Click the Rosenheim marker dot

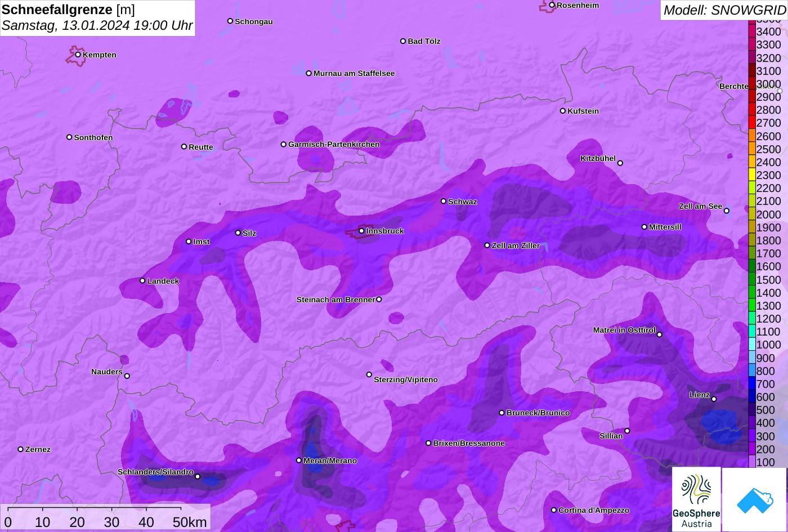tap(552, 5)
